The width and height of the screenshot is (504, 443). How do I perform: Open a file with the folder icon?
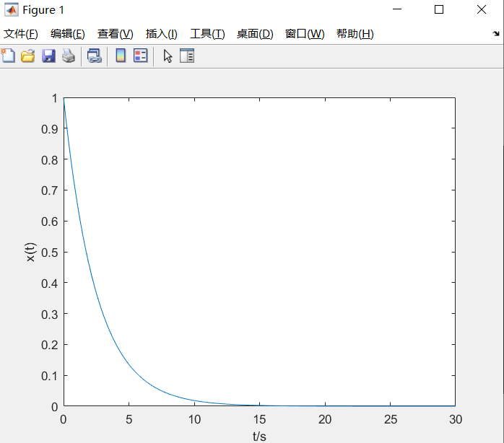tap(28, 56)
